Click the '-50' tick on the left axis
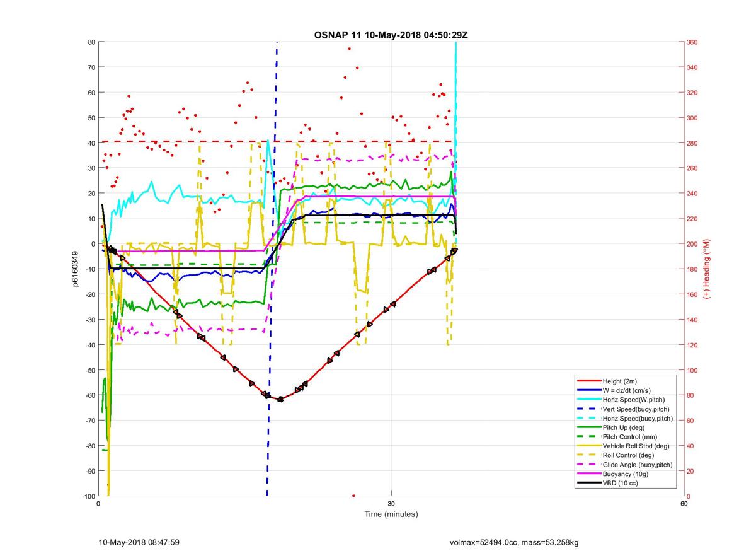Viewport: 756px width, 558px height. (89, 370)
